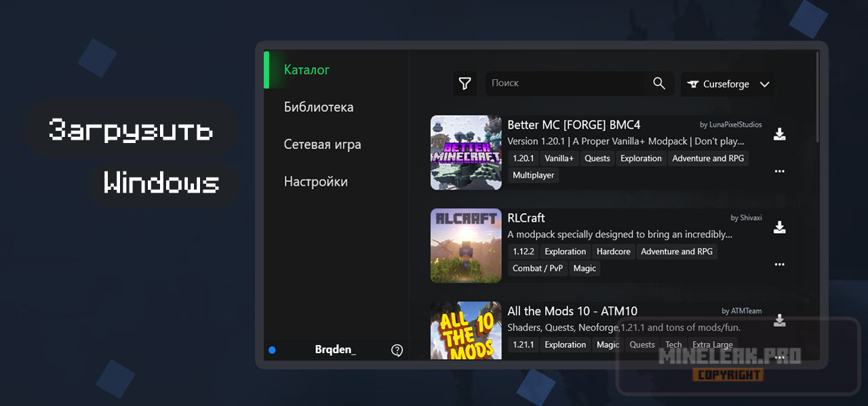The width and height of the screenshot is (868, 406).
Task: Download All the Mods 10 modpack
Action: click(x=780, y=320)
